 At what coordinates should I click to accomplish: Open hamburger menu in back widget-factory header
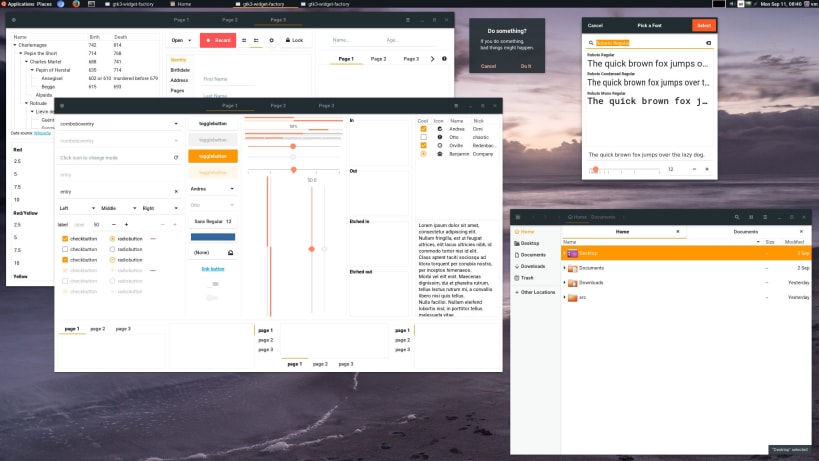tap(408, 20)
